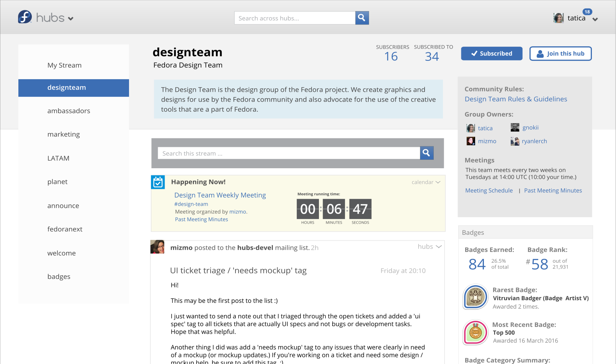Click the 'hubs-devel' mailing list name

coord(255,248)
